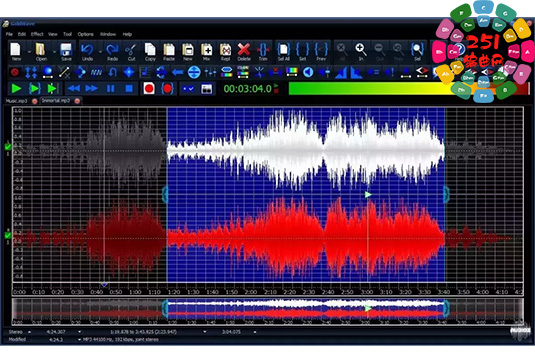Delete the selection with the red X icon
Viewport: 535px width, 363px height.
click(244, 52)
